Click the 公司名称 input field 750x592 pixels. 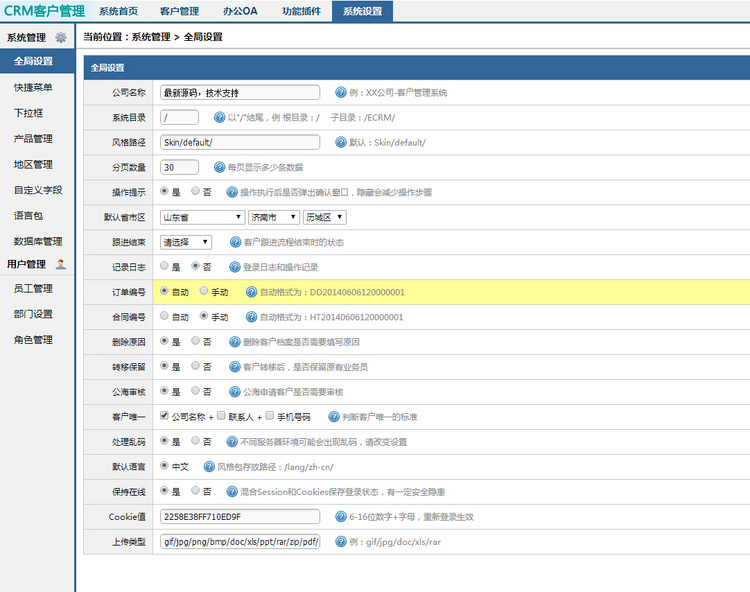point(240,93)
